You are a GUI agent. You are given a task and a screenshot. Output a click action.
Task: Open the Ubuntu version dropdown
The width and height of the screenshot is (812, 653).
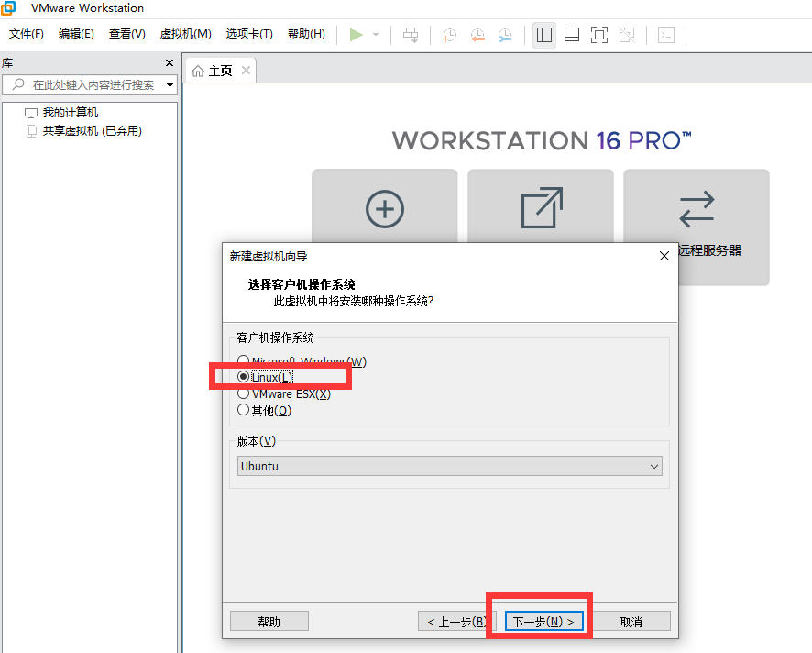point(449,466)
